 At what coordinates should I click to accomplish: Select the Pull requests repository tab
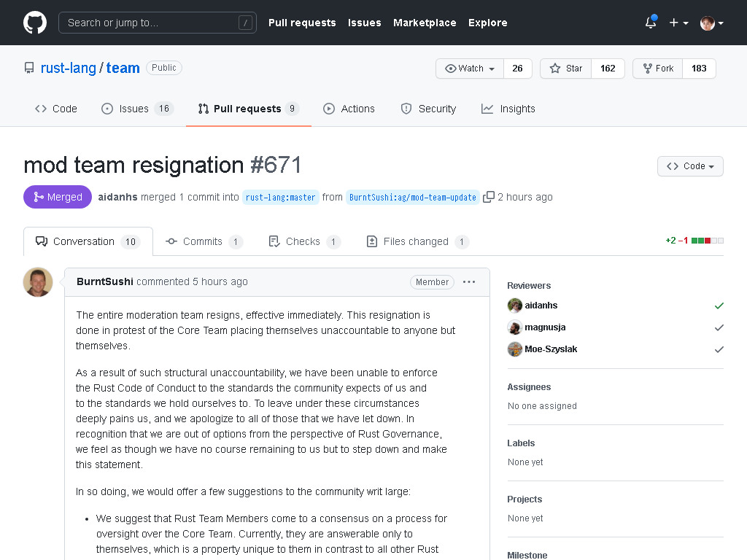tap(249, 109)
